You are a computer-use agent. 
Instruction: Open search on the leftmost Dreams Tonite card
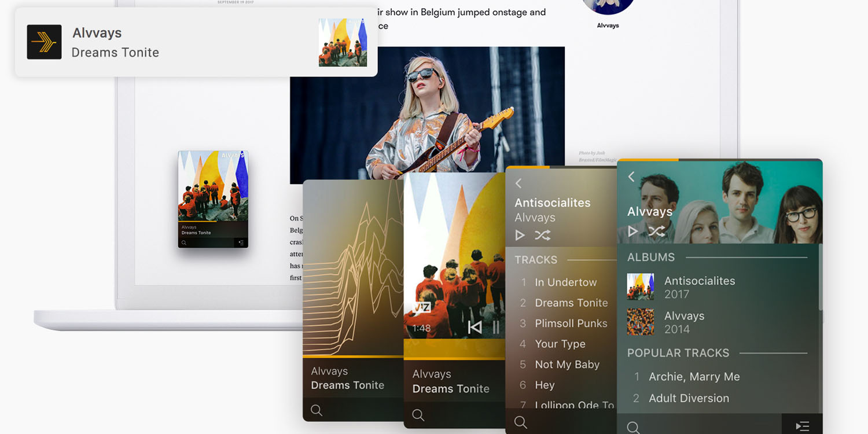click(317, 410)
